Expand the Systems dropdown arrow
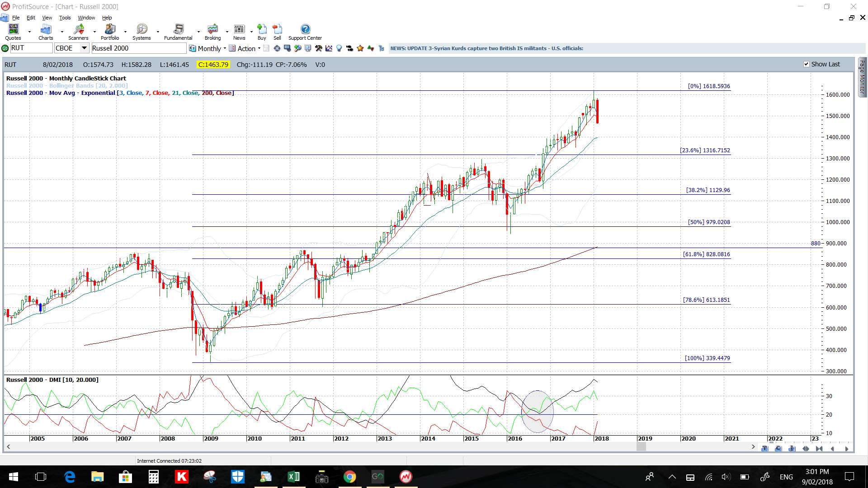This screenshot has width=868, height=488. pos(158,32)
